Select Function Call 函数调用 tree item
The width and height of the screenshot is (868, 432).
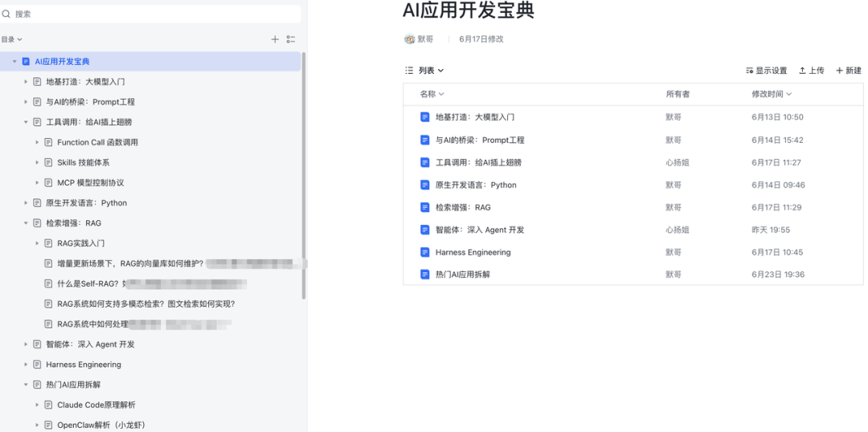[97, 142]
